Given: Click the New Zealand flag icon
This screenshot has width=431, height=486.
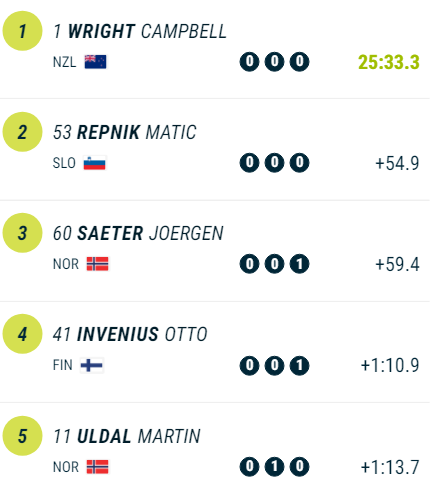Looking at the screenshot, I should tap(95, 62).
